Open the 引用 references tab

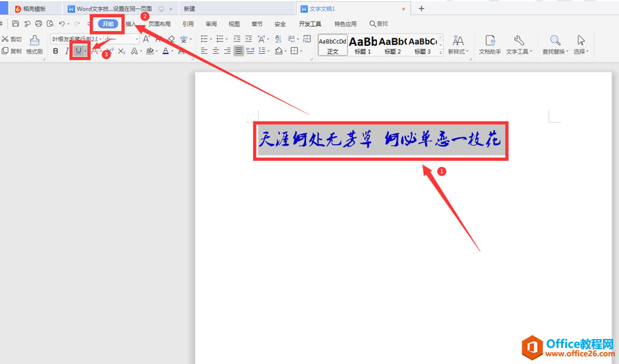tap(188, 24)
